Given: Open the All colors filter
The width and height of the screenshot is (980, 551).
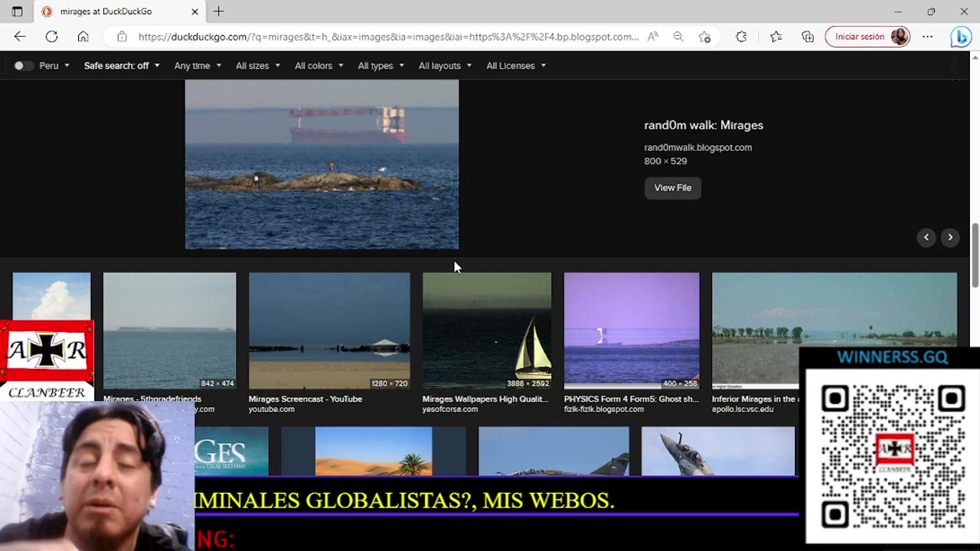Looking at the screenshot, I should [319, 66].
